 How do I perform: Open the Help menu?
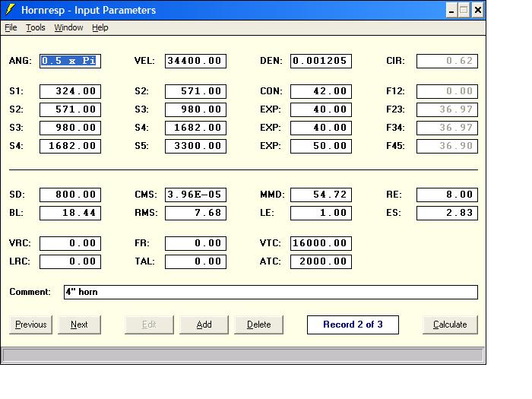click(100, 27)
